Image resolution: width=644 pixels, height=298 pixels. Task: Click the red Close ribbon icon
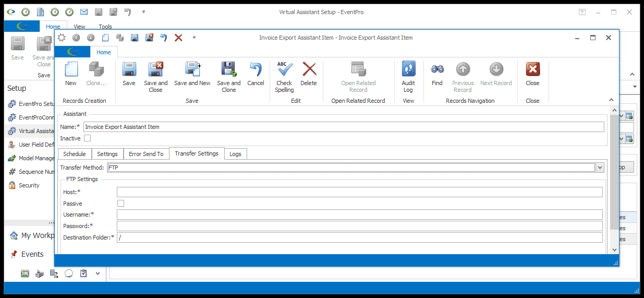[x=532, y=69]
